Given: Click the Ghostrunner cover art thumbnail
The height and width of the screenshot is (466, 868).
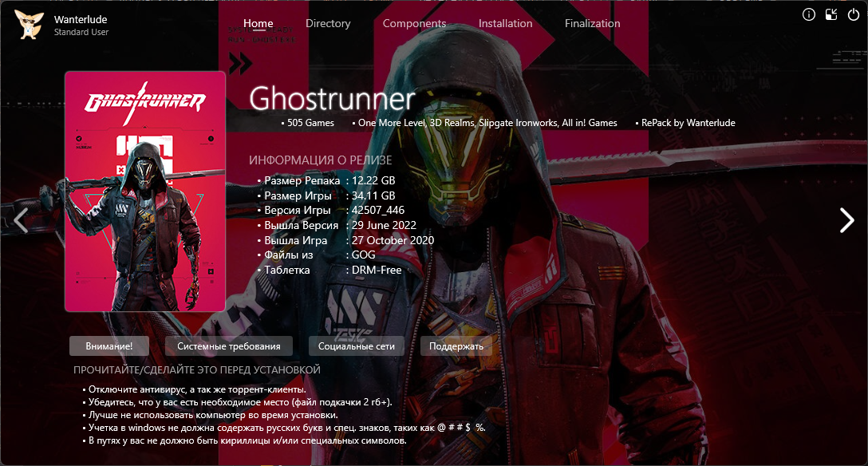Looking at the screenshot, I should (145, 192).
